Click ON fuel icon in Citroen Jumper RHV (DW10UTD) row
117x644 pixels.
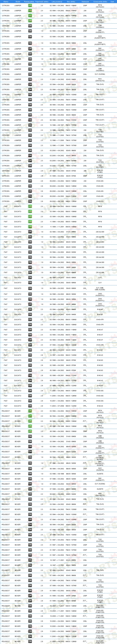tap(30, 80)
